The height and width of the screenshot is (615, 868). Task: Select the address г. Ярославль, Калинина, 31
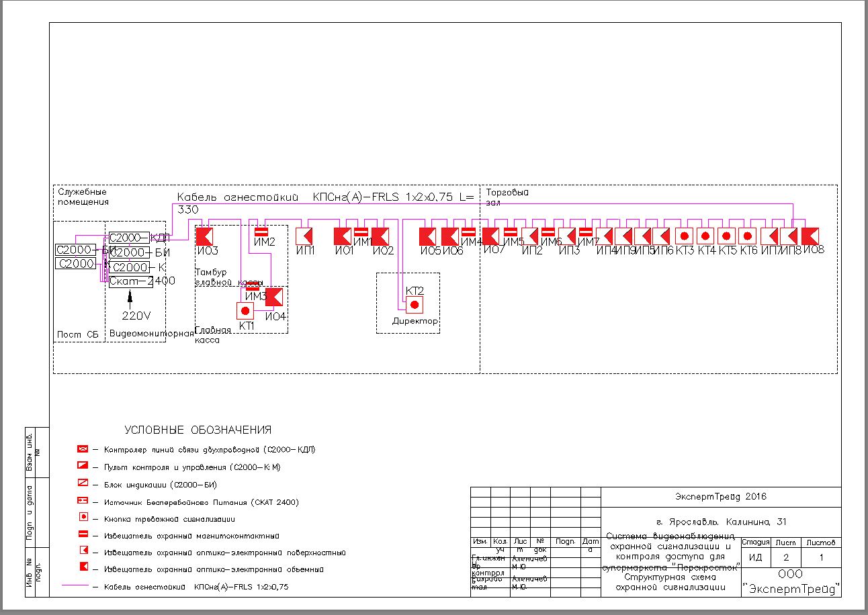coord(721,522)
